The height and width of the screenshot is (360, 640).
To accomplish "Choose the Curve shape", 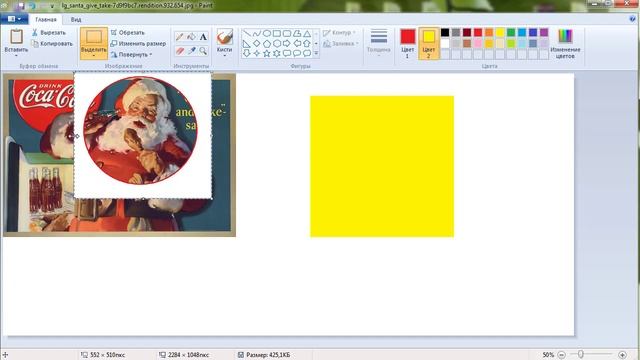I will tap(257, 33).
